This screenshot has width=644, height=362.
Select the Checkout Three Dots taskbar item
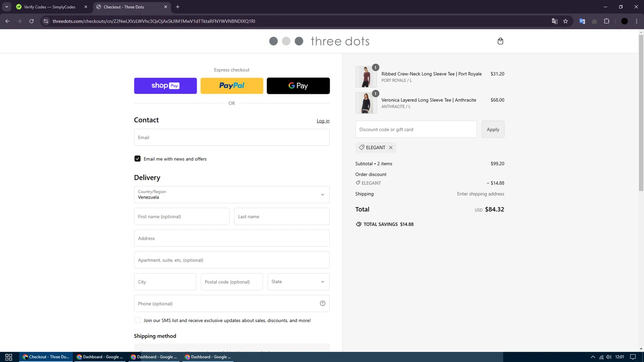click(x=46, y=357)
